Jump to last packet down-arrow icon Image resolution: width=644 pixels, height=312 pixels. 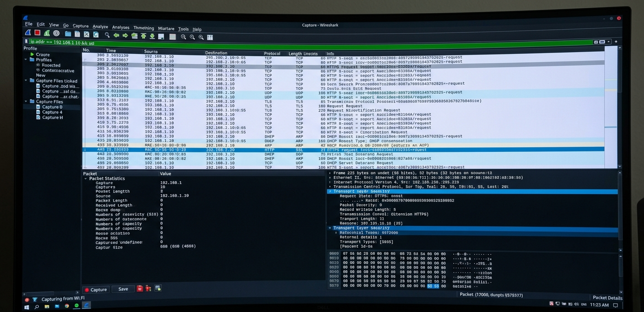coord(152,36)
